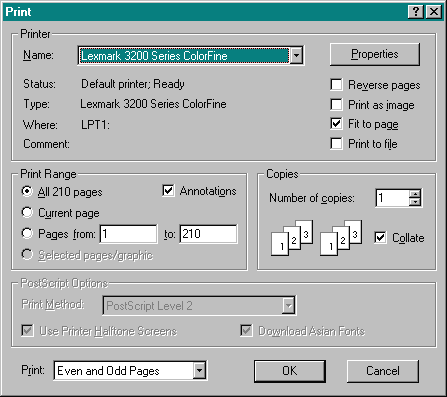Screen dimensions: 447x397
Task: Decrease the number of copies with the down arrow
Action: pyautogui.click(x=415, y=202)
